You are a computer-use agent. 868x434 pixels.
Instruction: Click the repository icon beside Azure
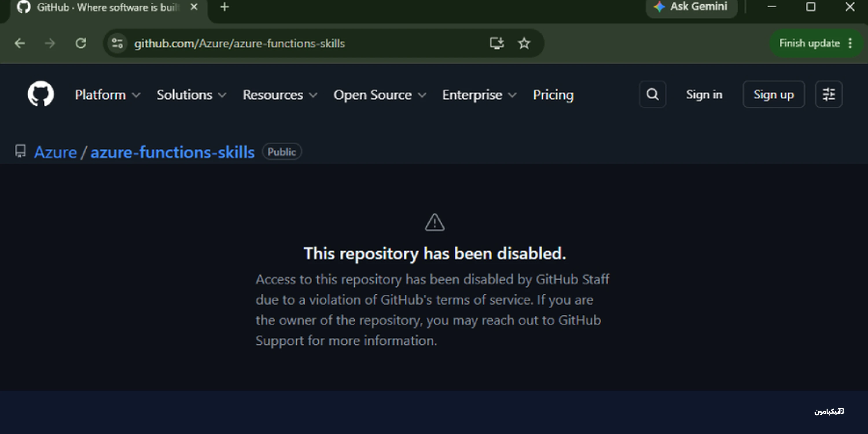(x=20, y=151)
